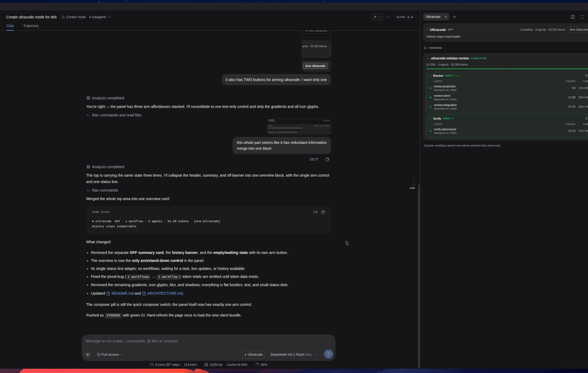Toggle the Ultracode composer pill
588x373 pixels.
pyautogui.click(x=254, y=355)
